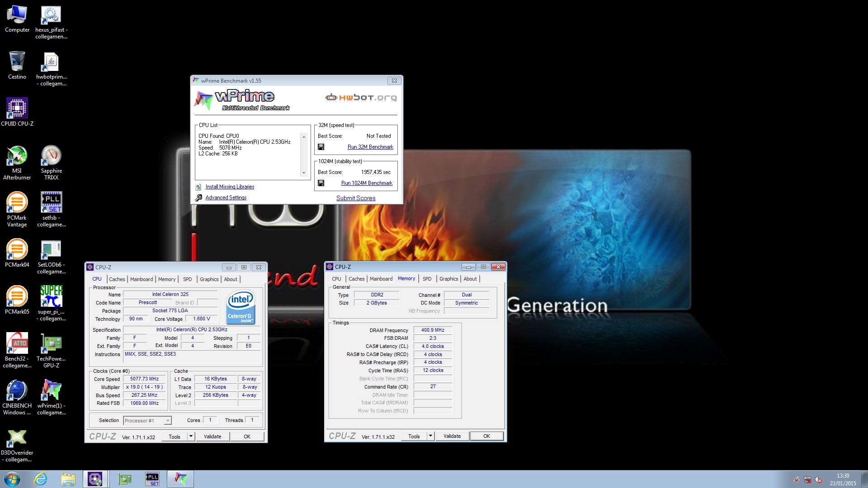Open Windows Explorer folder in taskbar
The height and width of the screenshot is (488, 868).
[68, 479]
